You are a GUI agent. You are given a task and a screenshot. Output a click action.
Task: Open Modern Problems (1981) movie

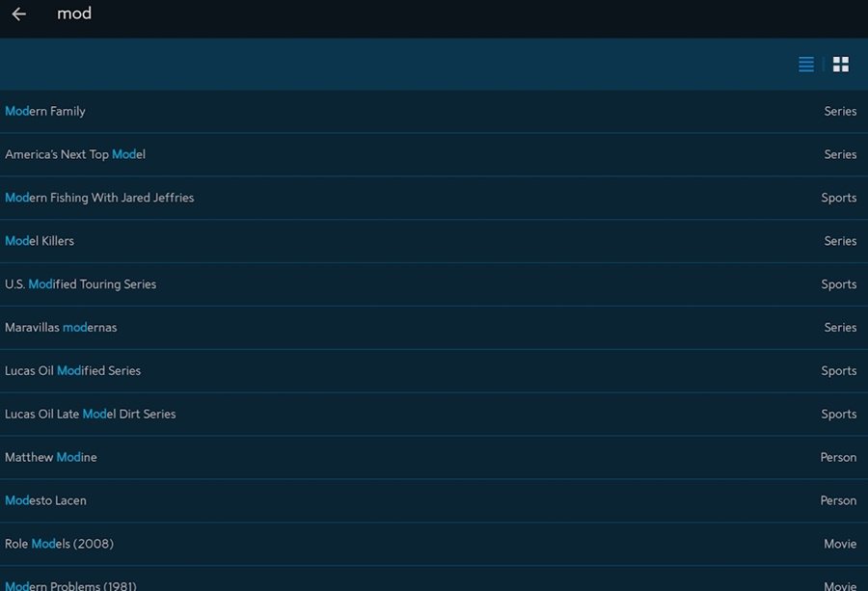pos(434,578)
